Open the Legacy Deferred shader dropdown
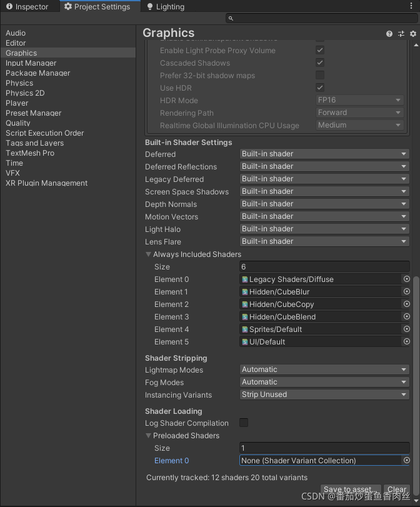420x507 pixels. pyautogui.click(x=324, y=179)
